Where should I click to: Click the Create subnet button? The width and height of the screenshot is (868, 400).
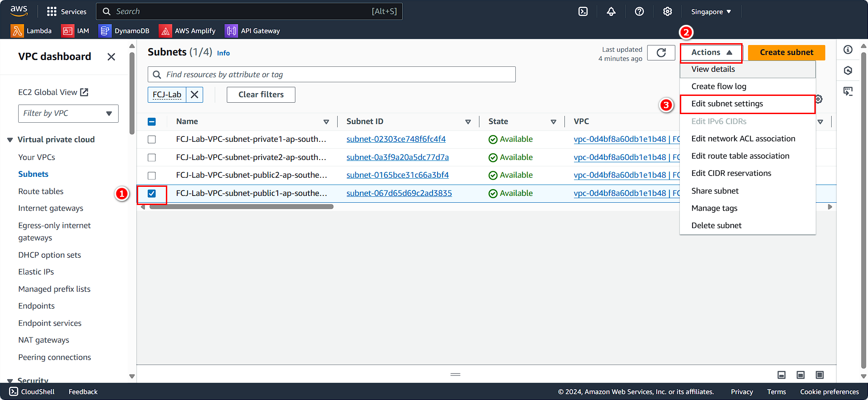787,53
